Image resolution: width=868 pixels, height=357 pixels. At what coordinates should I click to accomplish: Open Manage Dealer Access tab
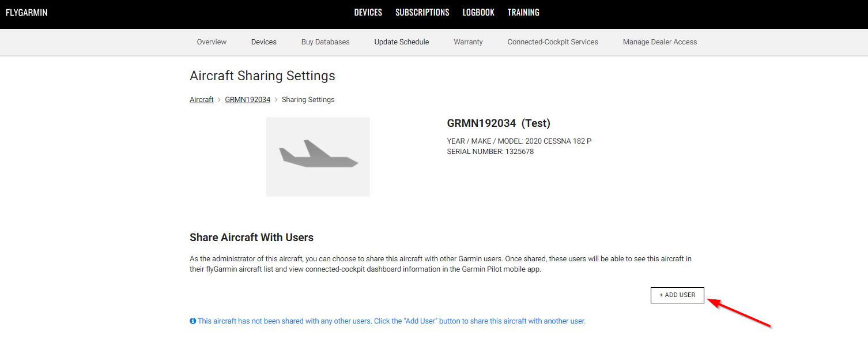click(x=660, y=42)
